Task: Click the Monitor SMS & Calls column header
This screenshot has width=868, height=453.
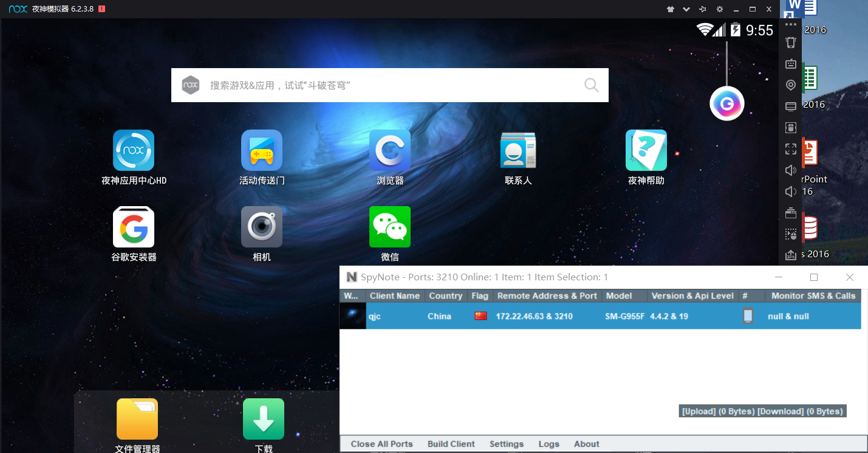Action: (813, 296)
